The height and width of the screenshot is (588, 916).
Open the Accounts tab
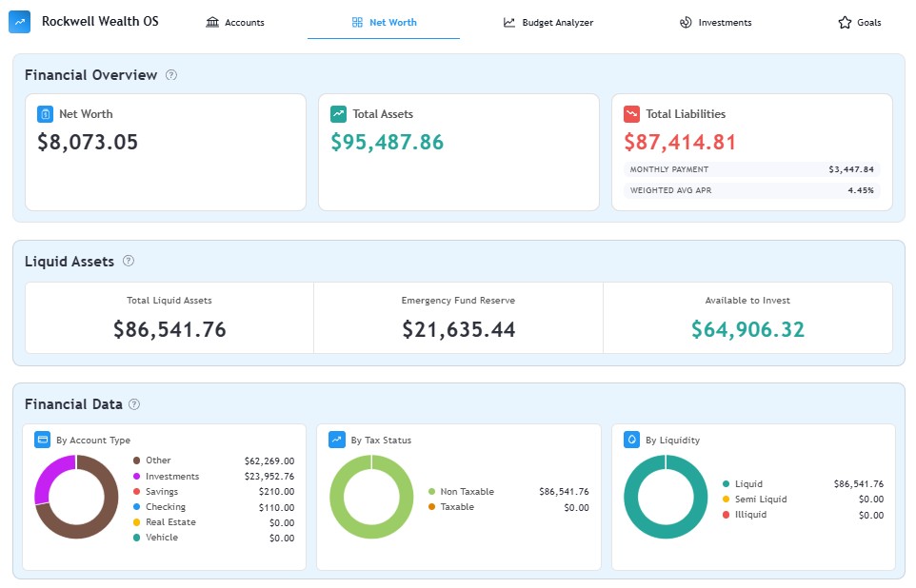pyautogui.click(x=235, y=23)
